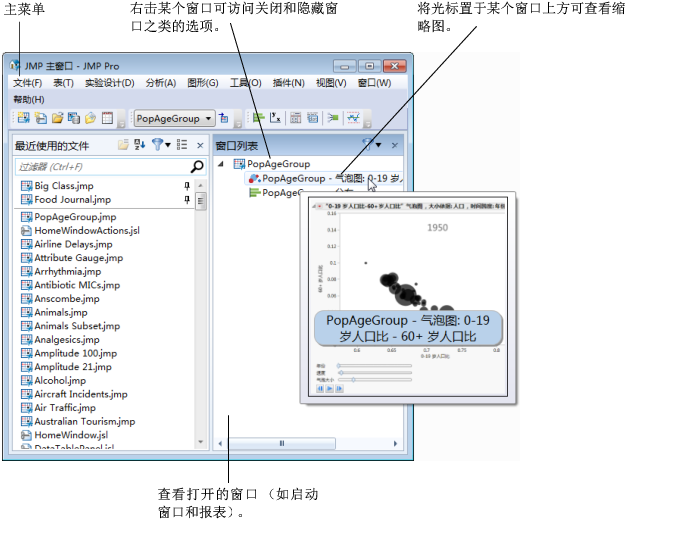The image size is (695, 549).
Task: Click the folder icon in Recent Files header
Action: coord(123,144)
